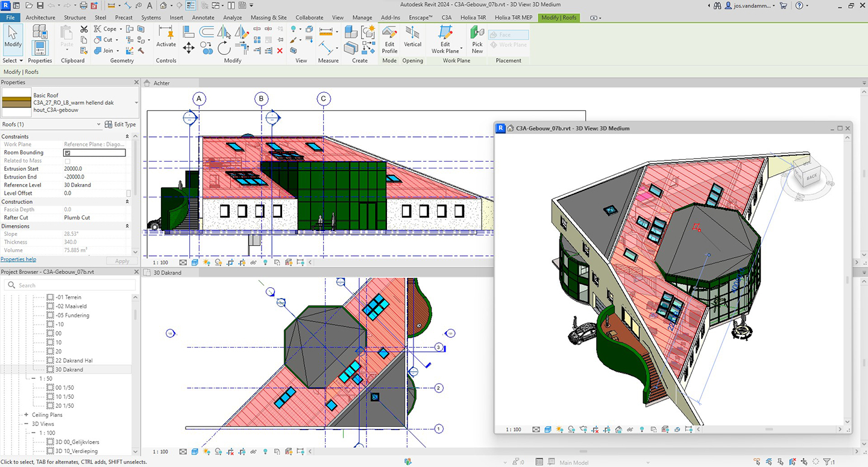This screenshot has width=868, height=467.
Task: Open the Cope dropdown arrow
Action: [121, 29]
